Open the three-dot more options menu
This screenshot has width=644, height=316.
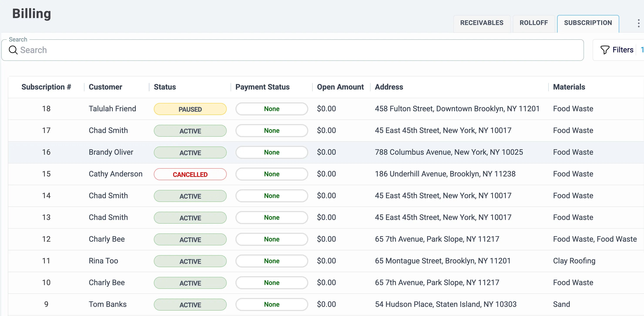click(x=638, y=23)
